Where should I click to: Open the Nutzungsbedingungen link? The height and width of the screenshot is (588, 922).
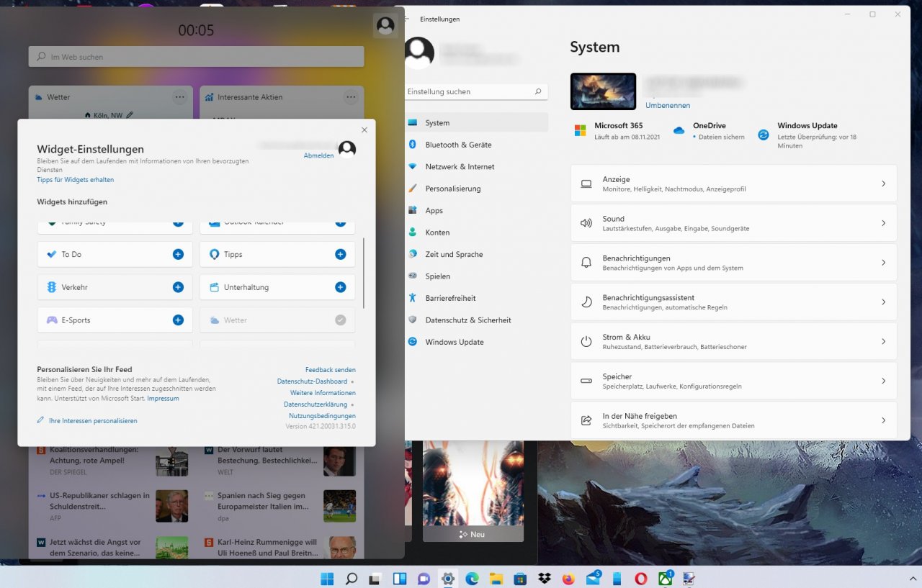pos(322,416)
